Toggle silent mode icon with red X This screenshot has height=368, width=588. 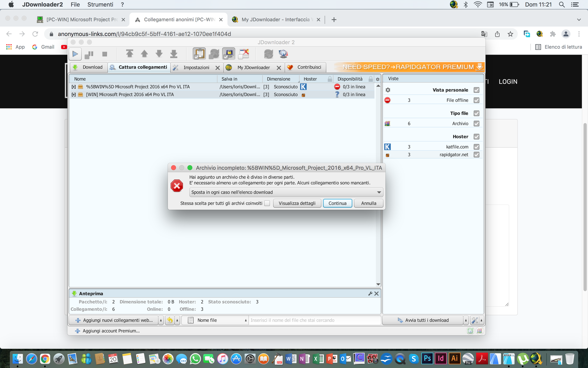tap(244, 54)
